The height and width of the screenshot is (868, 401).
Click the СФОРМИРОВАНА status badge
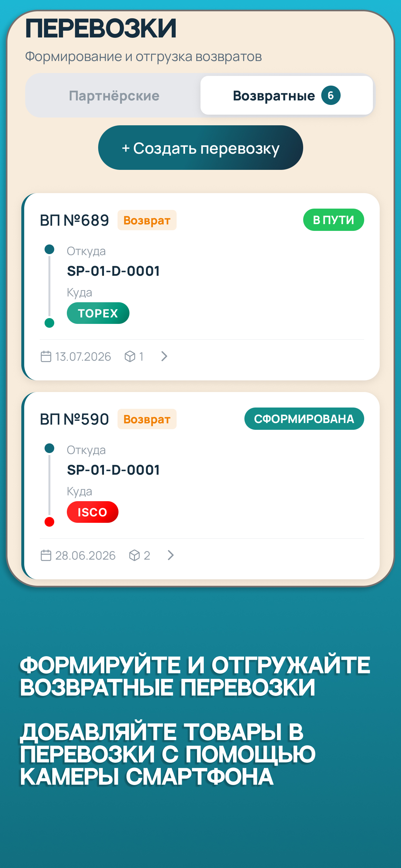[304, 419]
